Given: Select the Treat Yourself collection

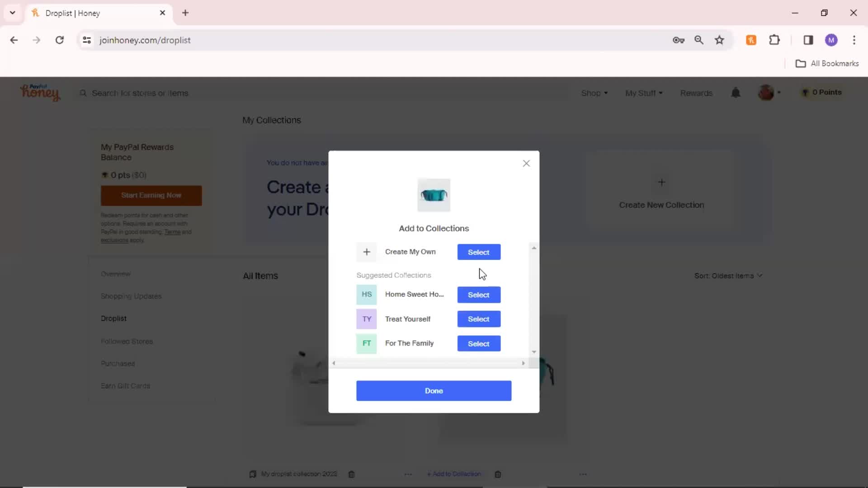Looking at the screenshot, I should (x=479, y=319).
